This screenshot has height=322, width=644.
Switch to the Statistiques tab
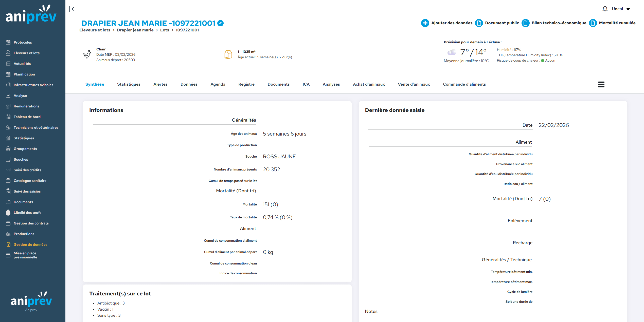pos(129,84)
